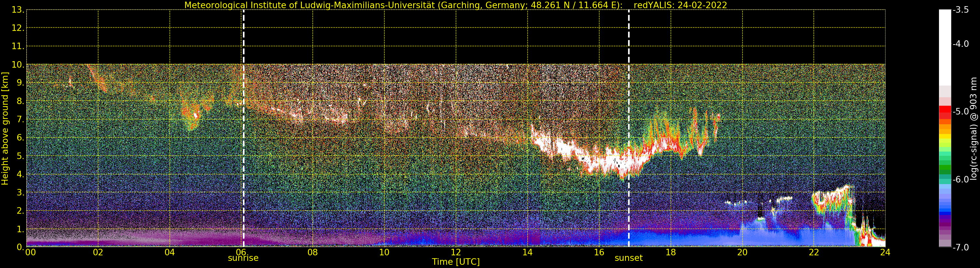
Task: Click the '-3.5' colorbar tick label
Action: point(960,10)
